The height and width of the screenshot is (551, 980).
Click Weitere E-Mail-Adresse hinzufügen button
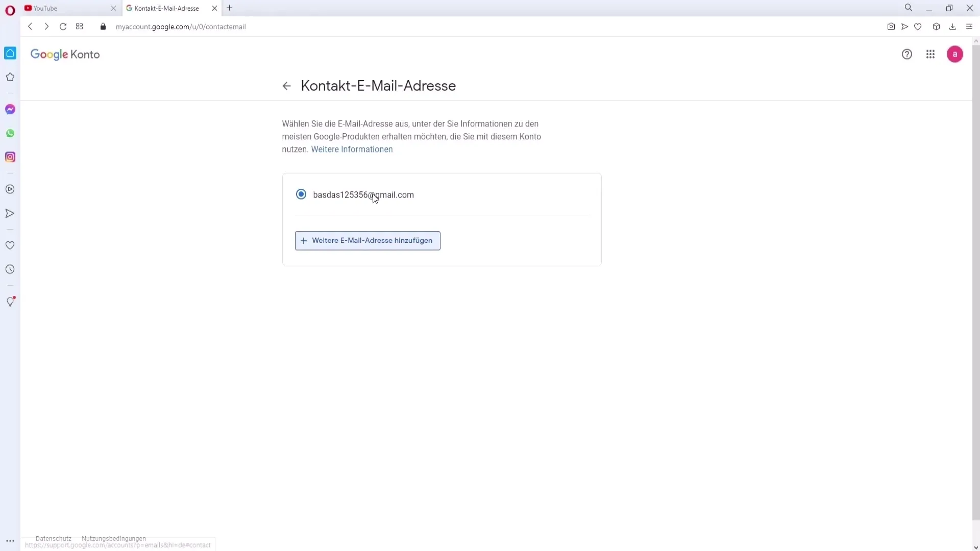pos(369,241)
